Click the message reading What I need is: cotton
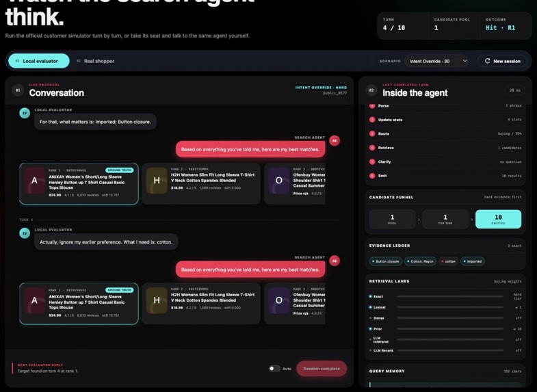 (x=106, y=242)
